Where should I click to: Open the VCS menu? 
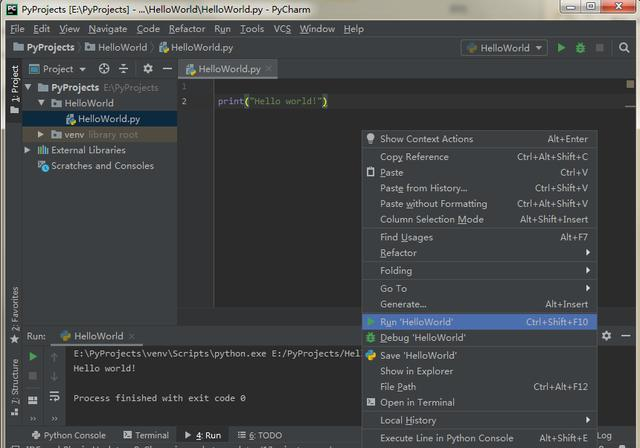click(x=282, y=29)
